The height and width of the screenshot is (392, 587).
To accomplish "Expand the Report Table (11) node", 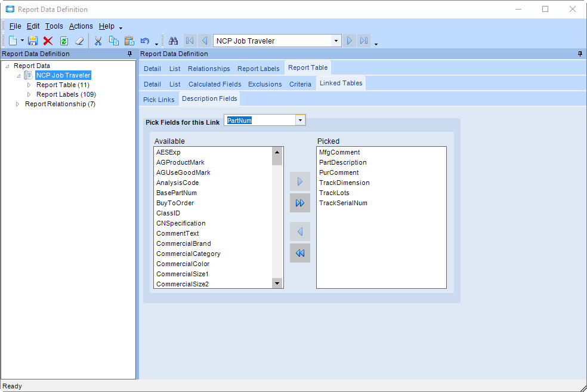I will coord(29,85).
